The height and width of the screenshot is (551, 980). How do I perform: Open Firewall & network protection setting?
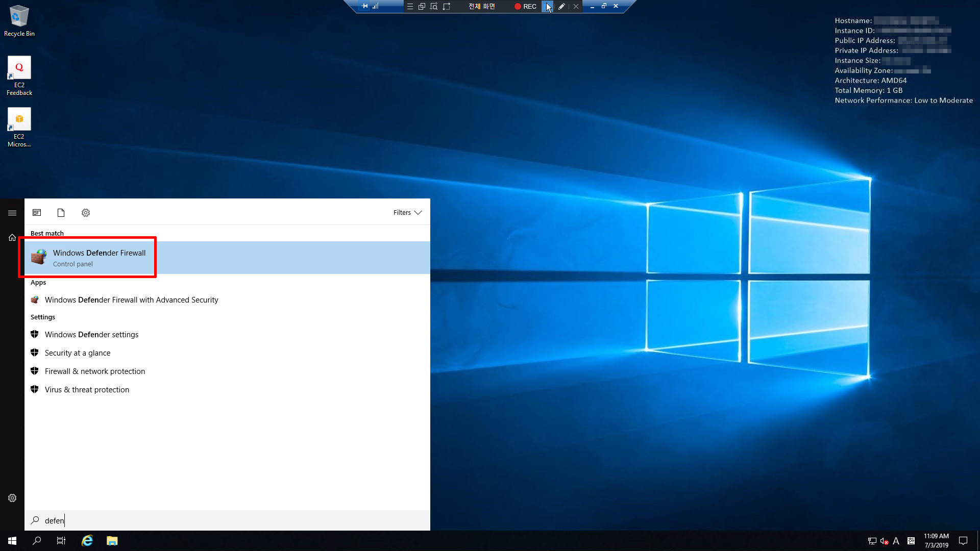tap(94, 371)
